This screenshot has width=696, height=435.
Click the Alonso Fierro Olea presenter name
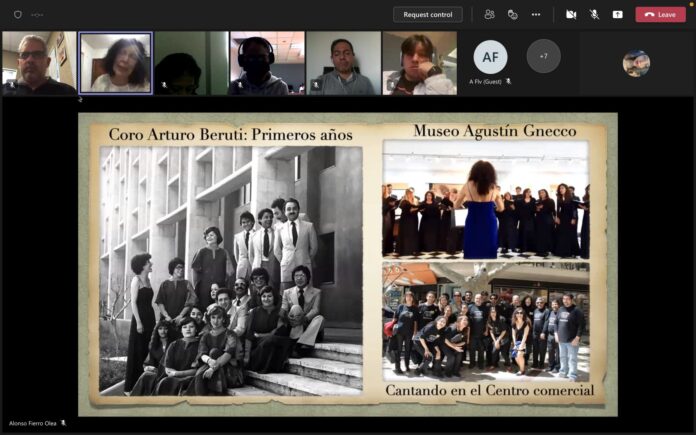tap(33, 423)
